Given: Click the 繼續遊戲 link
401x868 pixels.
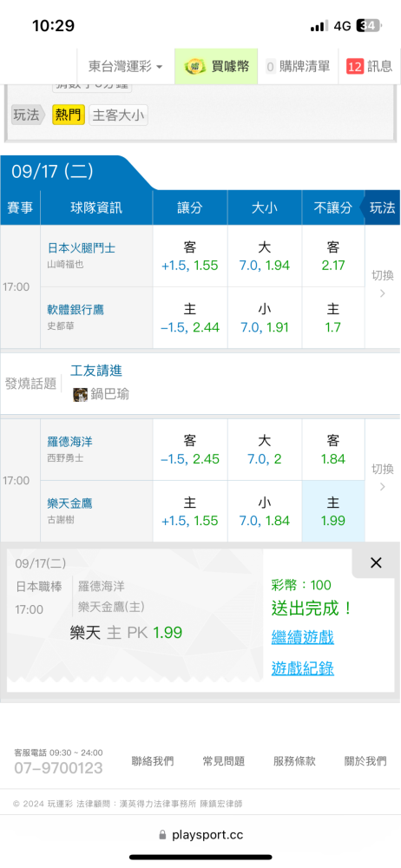Looking at the screenshot, I should pyautogui.click(x=302, y=637).
